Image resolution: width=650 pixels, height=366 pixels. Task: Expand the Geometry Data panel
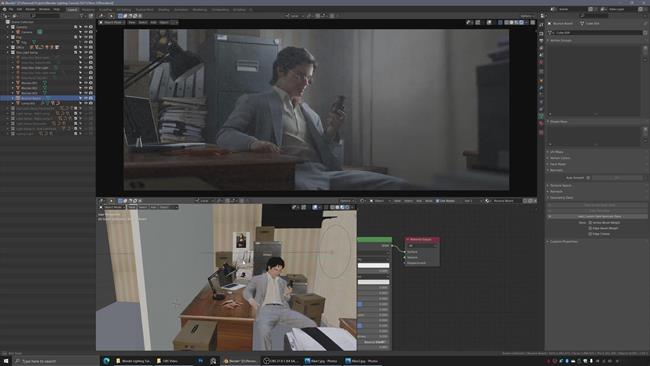[x=559, y=198]
